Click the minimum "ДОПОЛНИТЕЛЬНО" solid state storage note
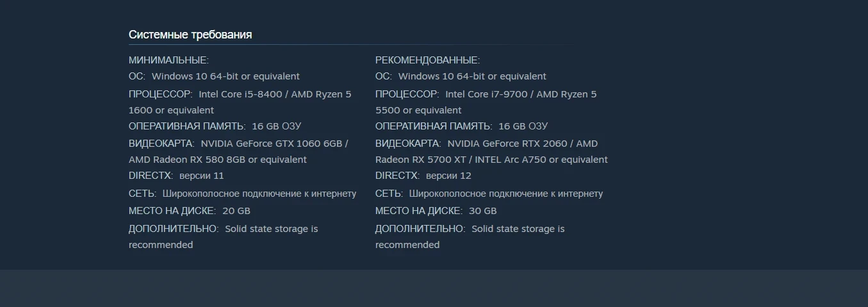The width and height of the screenshot is (868, 307). (x=271, y=229)
